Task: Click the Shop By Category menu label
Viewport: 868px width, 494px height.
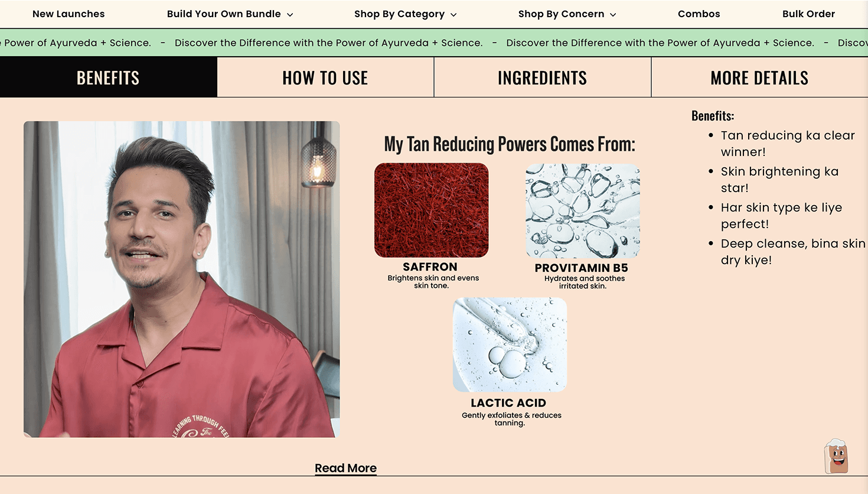Action: tap(399, 14)
